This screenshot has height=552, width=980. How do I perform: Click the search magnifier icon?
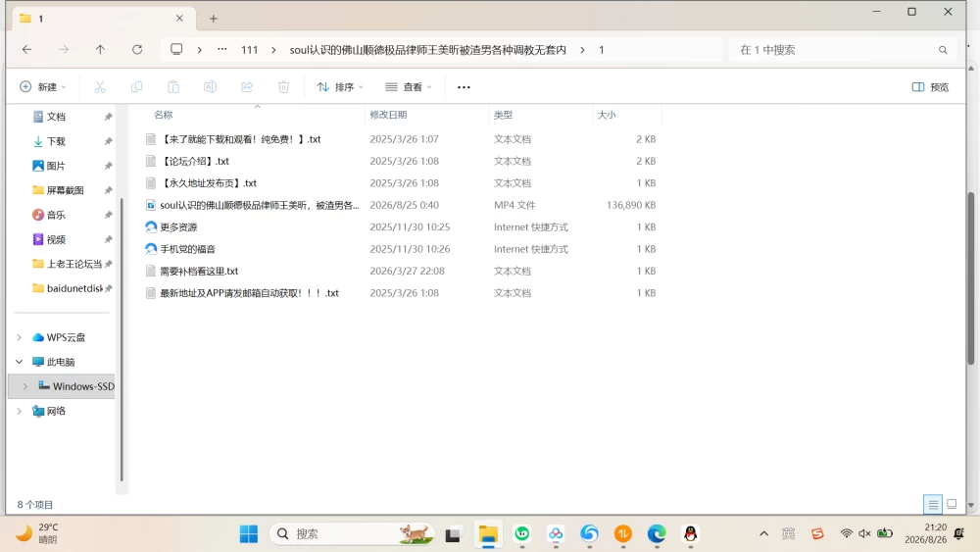point(943,50)
